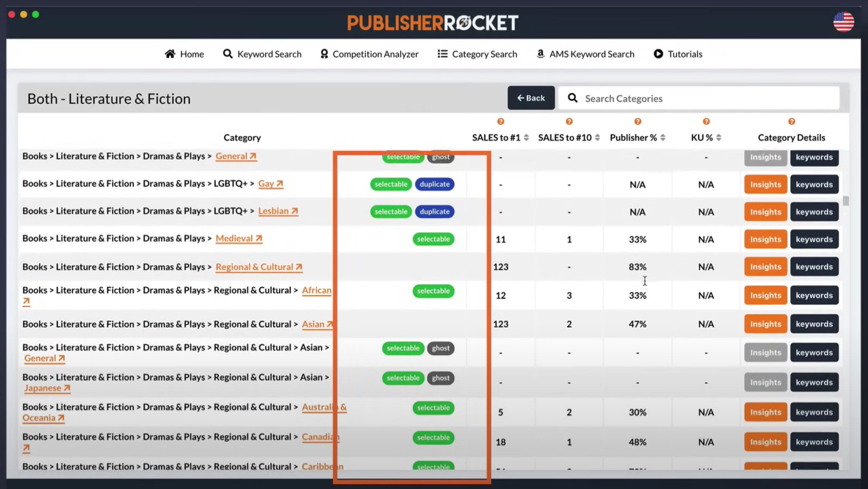
Task: Click the magnifier icon in Search Categories
Action: [573, 98]
